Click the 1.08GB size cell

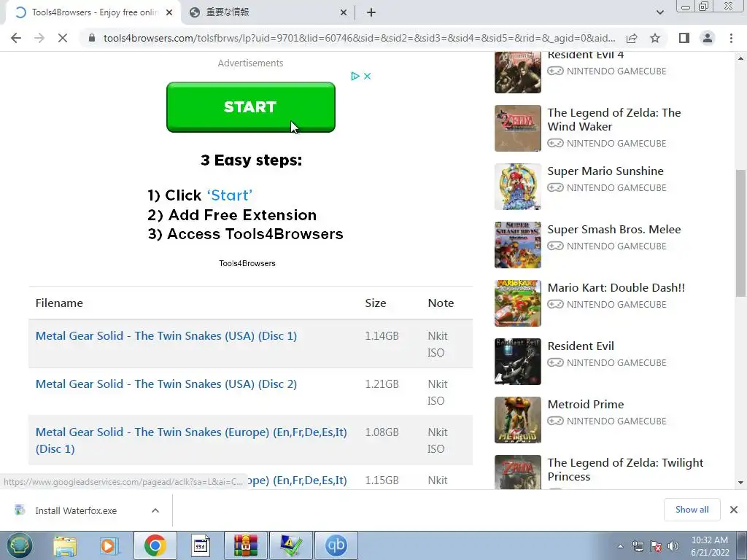[382, 432]
